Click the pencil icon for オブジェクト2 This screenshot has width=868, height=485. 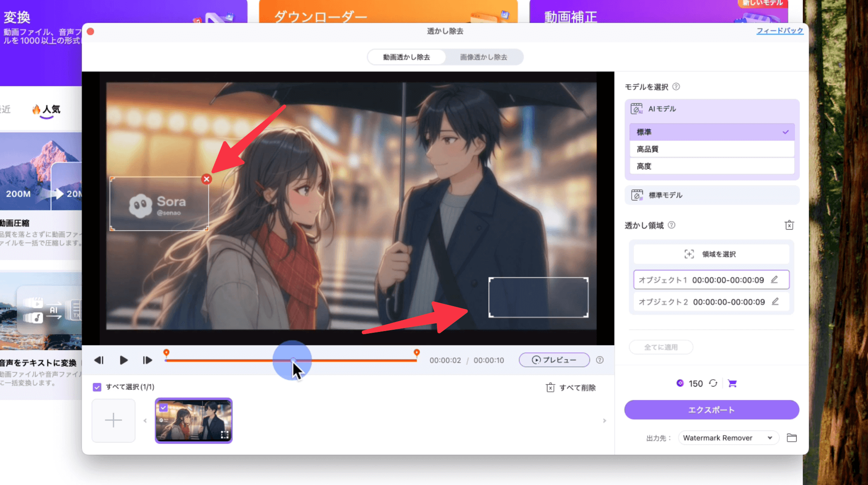[x=775, y=301]
